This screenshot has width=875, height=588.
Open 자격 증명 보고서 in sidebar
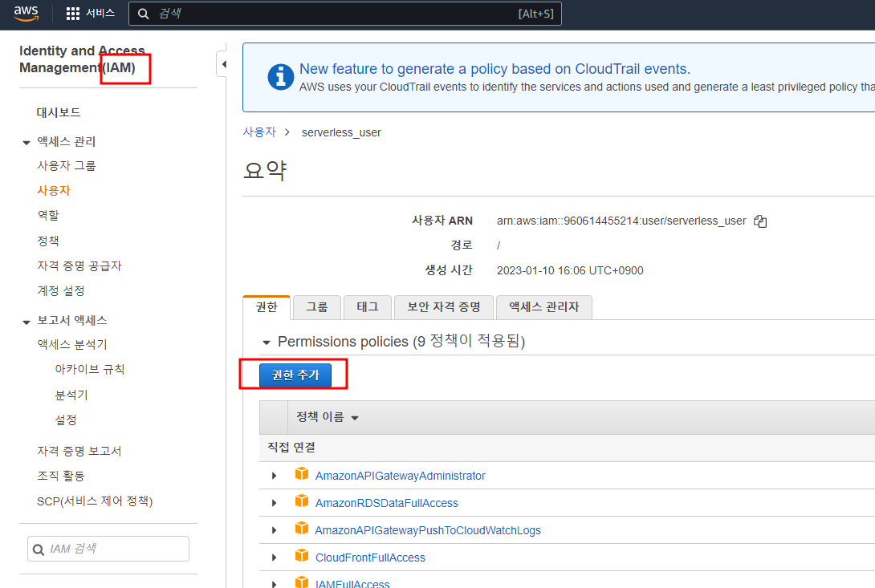[79, 451]
